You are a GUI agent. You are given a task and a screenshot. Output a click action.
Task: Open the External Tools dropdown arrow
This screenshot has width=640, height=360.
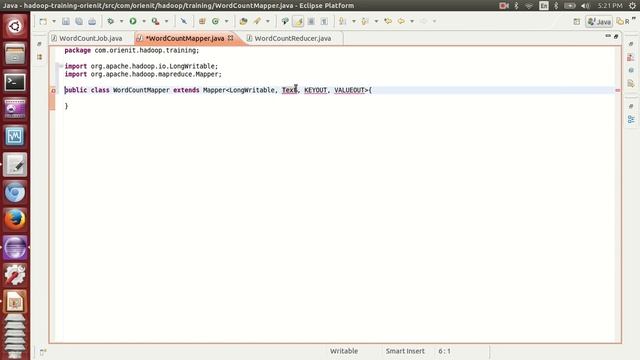coord(167,21)
